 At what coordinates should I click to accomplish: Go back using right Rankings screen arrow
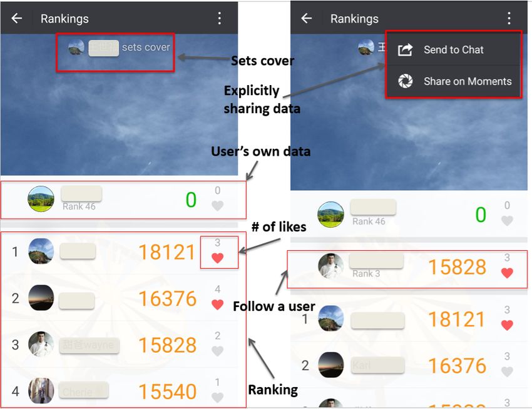click(x=307, y=18)
